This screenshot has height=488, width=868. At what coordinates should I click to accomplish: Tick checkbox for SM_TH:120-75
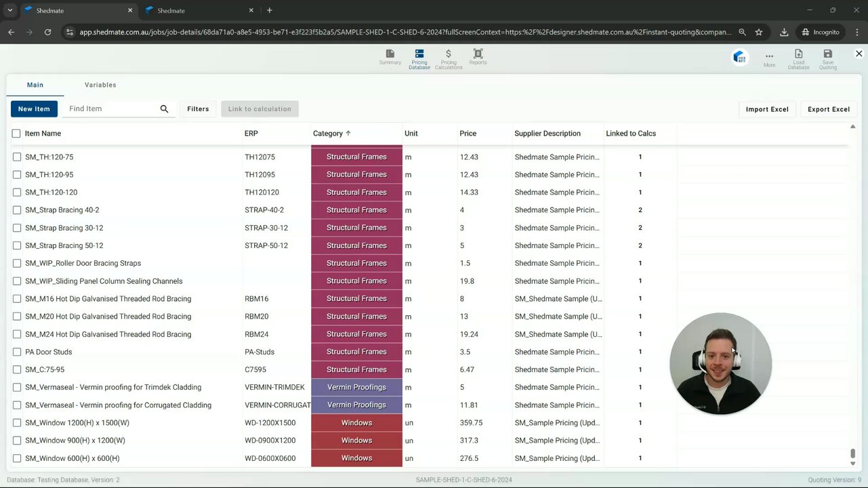pyautogui.click(x=17, y=157)
